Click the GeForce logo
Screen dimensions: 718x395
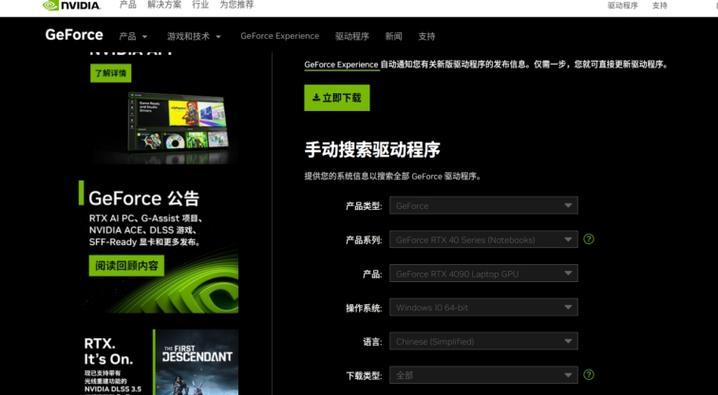click(x=74, y=35)
